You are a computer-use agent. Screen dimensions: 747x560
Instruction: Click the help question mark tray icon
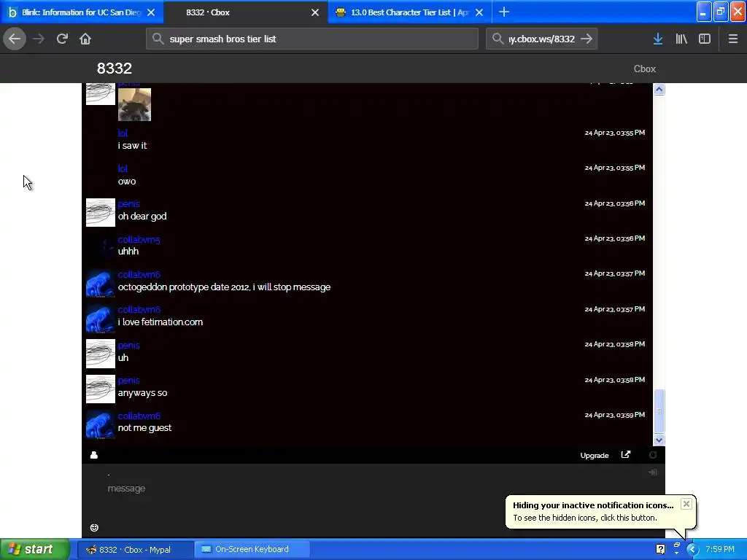pos(660,549)
